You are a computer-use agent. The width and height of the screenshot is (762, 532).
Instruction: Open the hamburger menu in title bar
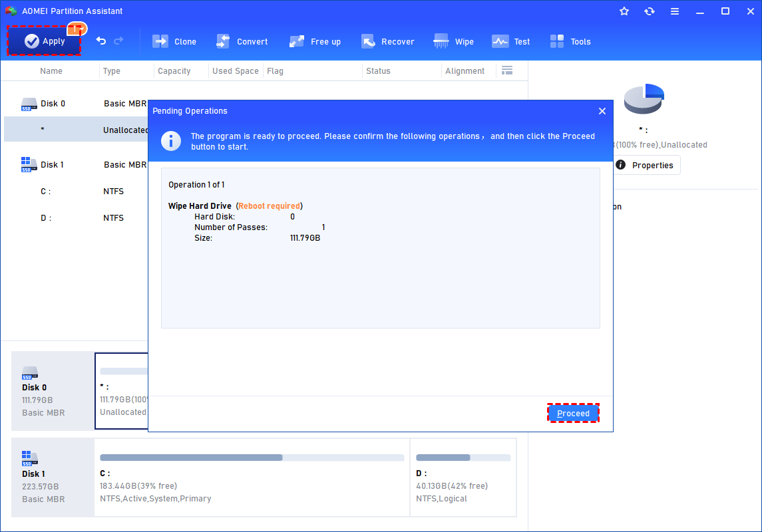[675, 11]
